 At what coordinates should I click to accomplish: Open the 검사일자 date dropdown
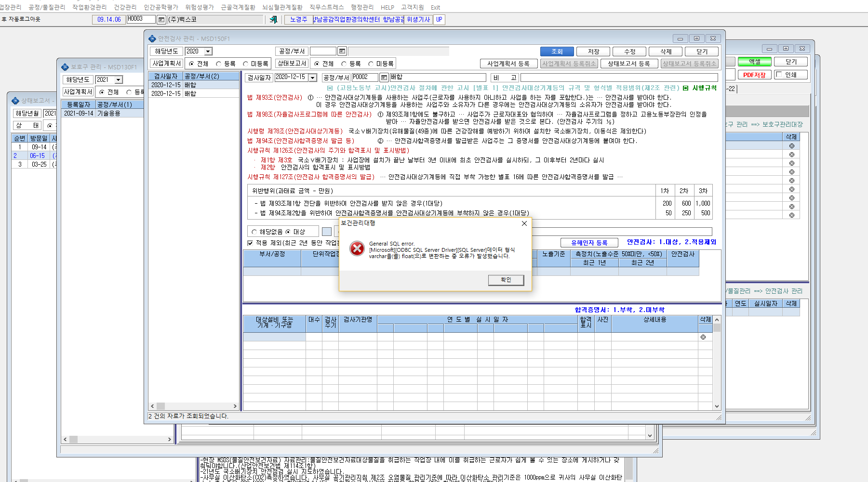313,78
